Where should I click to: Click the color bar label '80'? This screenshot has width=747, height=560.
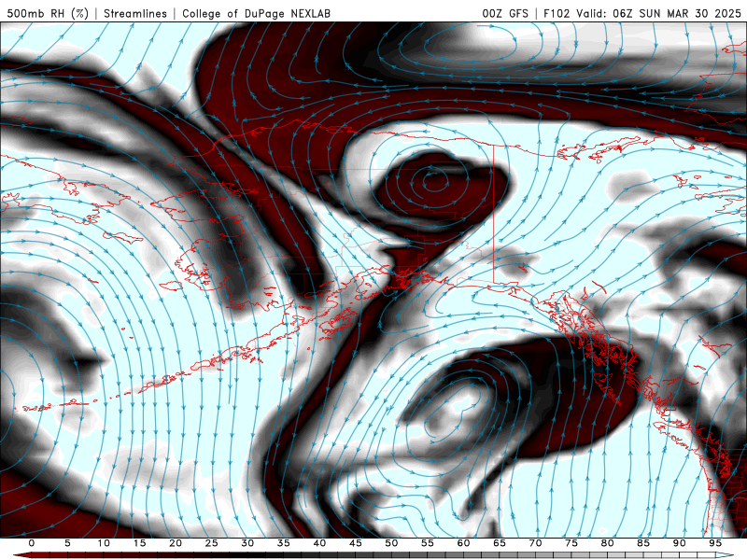608,543
